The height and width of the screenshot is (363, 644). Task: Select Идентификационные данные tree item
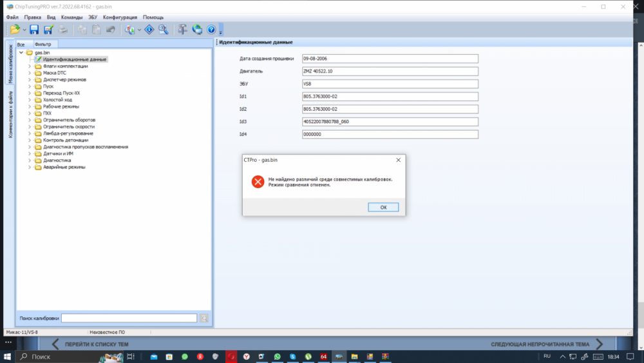[74, 59]
